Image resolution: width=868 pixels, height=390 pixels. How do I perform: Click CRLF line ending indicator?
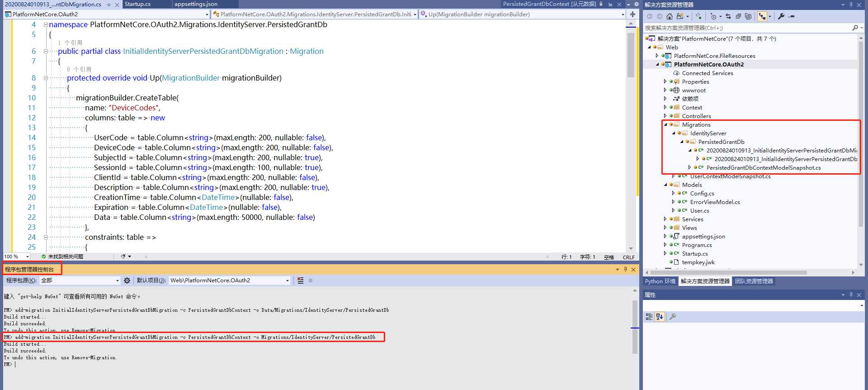point(628,257)
